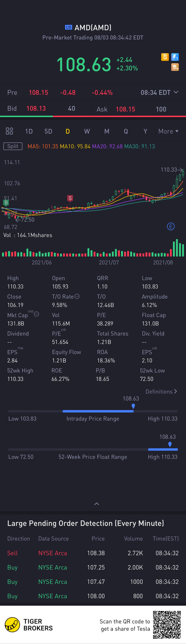Select the Y yearly chart tab
The image size is (186, 644).
click(145, 131)
